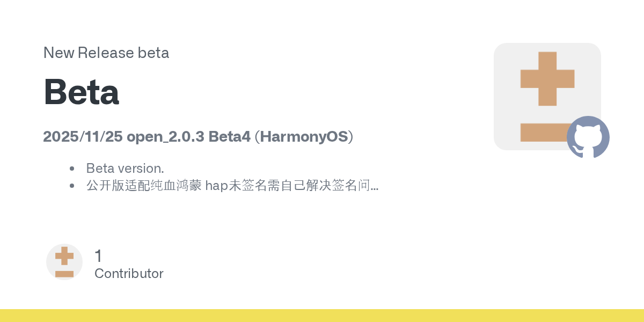Click the "HarmonyOS" word in the heading

(x=304, y=137)
